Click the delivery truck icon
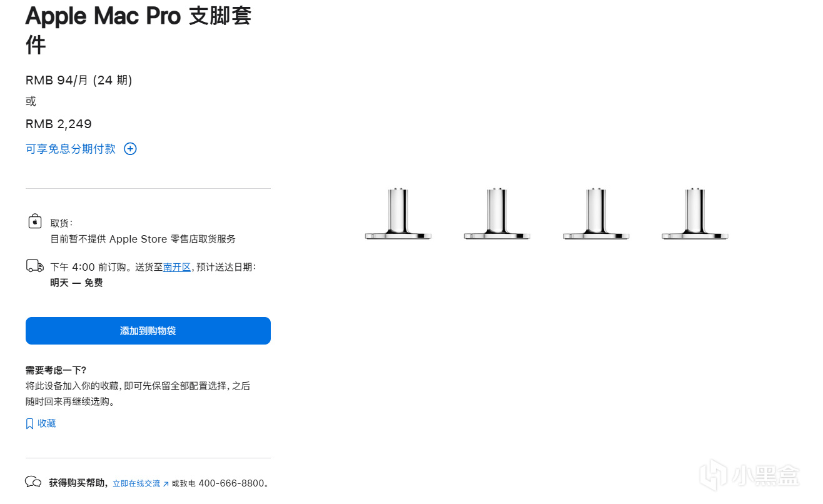This screenshot has width=823, height=504. tap(35, 266)
